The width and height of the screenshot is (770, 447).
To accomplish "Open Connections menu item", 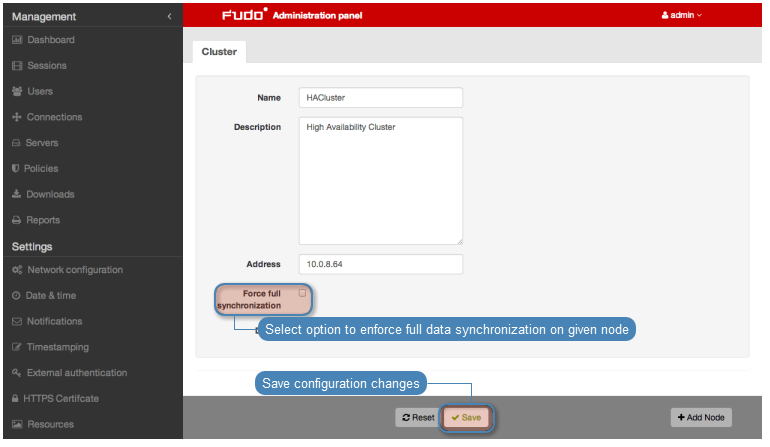I will (x=55, y=117).
